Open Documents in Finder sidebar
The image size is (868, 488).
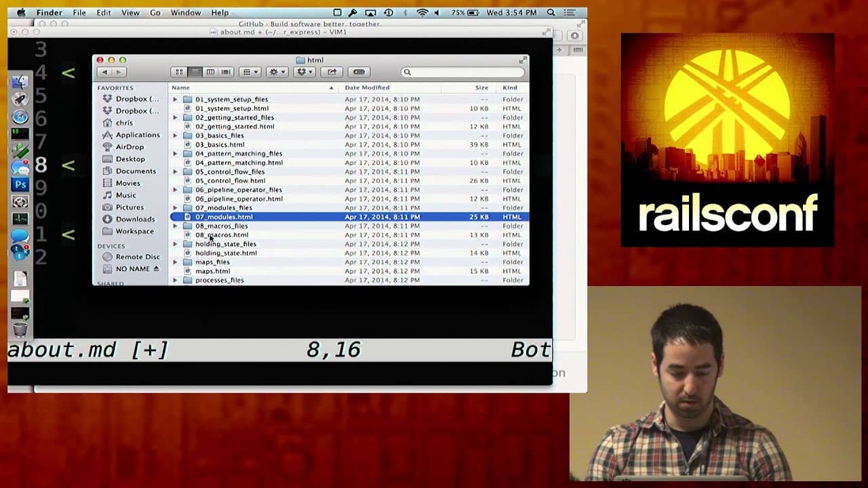[x=130, y=171]
